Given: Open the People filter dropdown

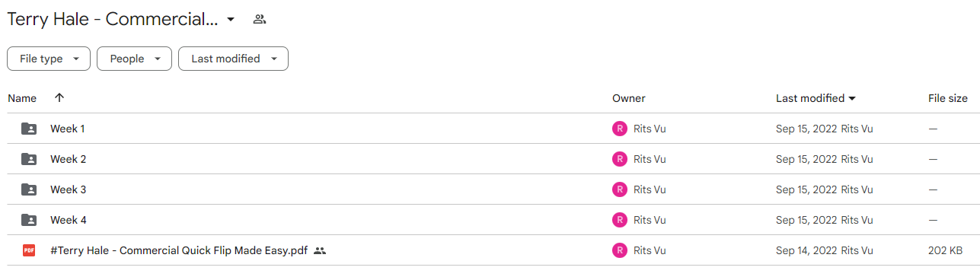Looking at the screenshot, I should 134,59.
